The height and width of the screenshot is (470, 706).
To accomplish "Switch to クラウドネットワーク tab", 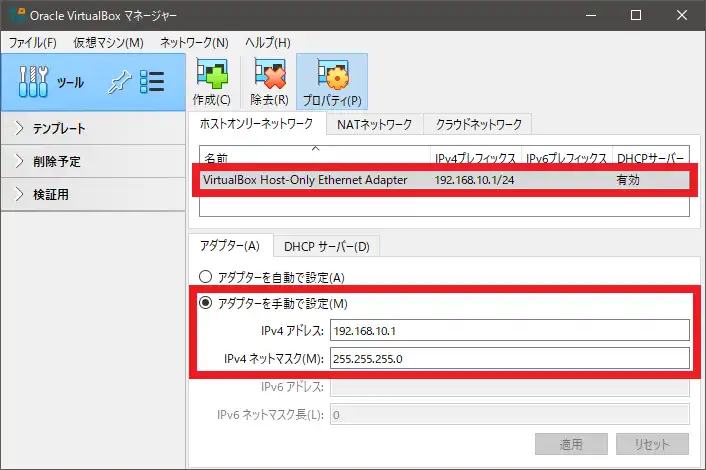I will 479,125.
